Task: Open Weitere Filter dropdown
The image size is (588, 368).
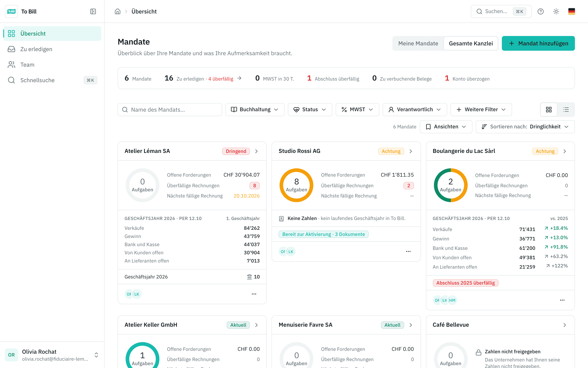Action: (x=481, y=110)
